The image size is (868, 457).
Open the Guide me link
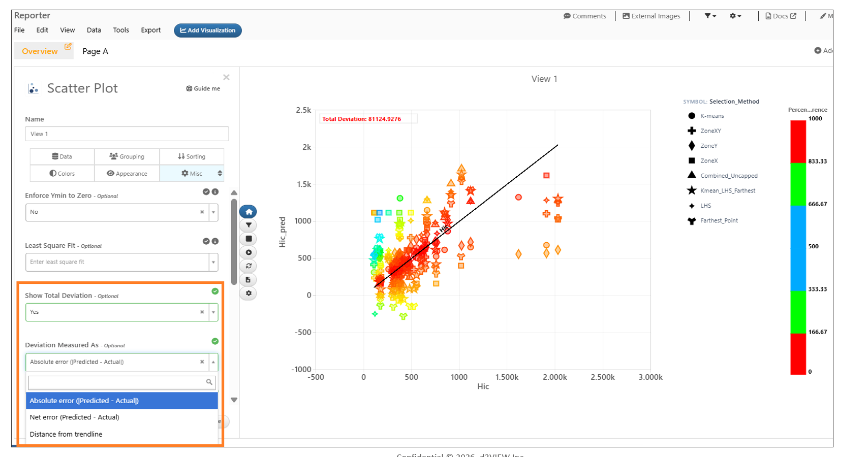point(203,88)
